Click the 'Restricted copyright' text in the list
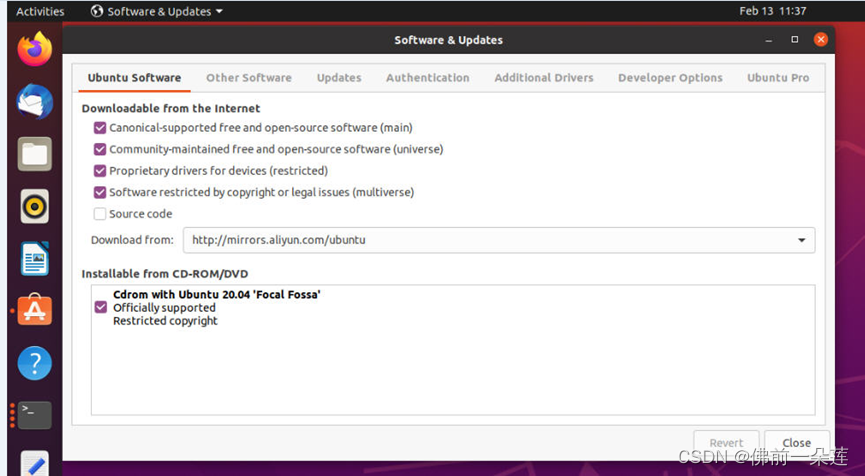This screenshot has width=865, height=476. click(165, 321)
